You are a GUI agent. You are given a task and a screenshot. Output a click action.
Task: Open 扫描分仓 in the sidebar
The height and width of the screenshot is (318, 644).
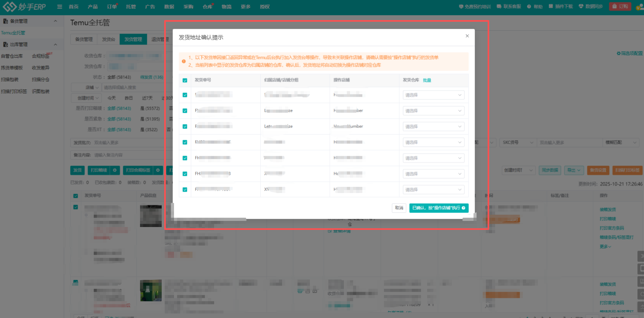click(x=41, y=79)
